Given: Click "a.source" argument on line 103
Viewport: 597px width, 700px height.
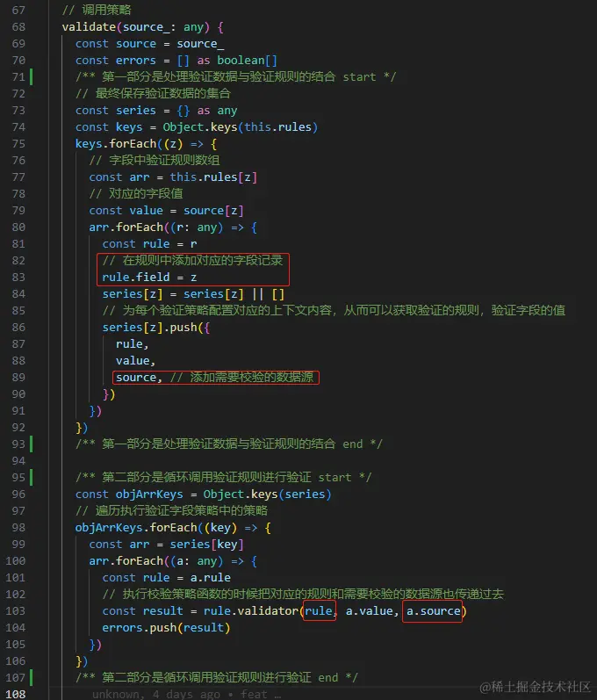Looking at the screenshot, I should (433, 611).
